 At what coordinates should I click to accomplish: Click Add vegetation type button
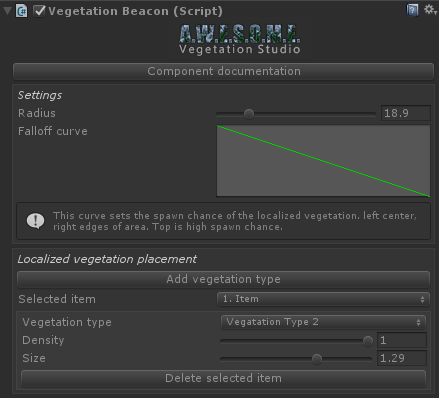pos(223,279)
